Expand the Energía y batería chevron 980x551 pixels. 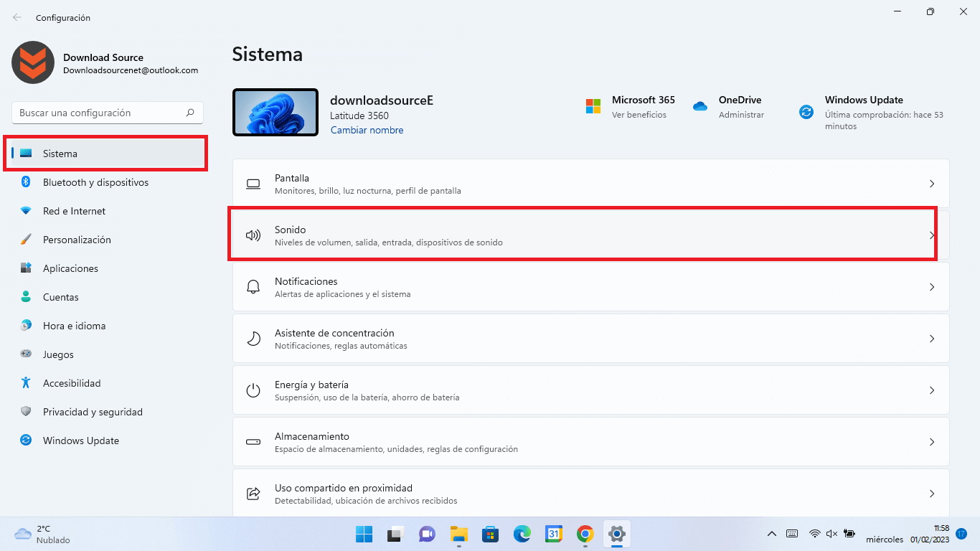(932, 390)
